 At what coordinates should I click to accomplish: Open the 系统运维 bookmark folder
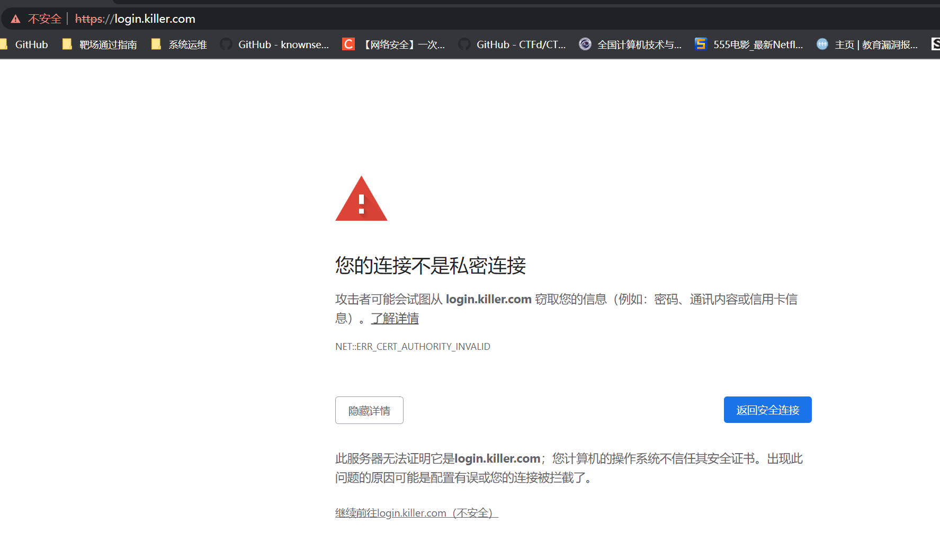179,44
